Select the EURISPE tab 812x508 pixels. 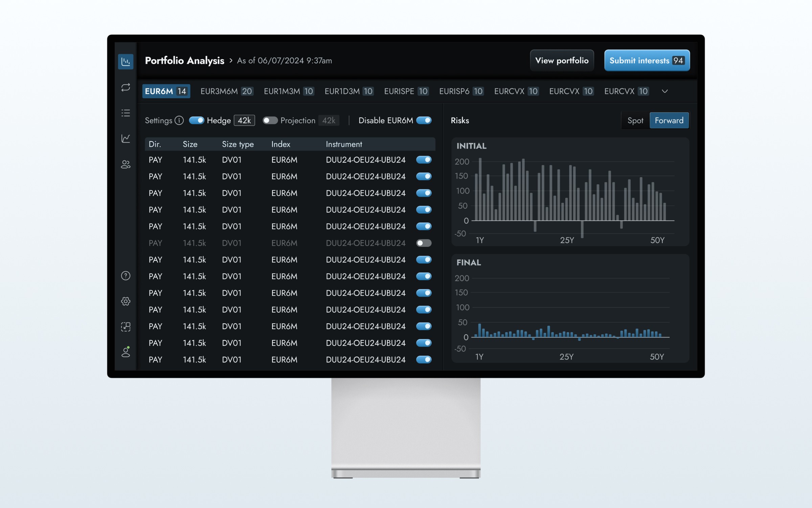tap(406, 91)
